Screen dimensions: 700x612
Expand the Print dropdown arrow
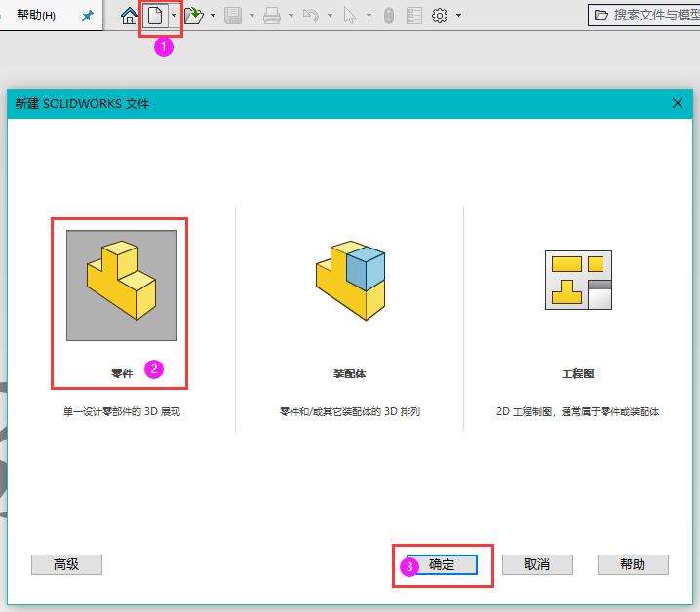[x=291, y=16]
